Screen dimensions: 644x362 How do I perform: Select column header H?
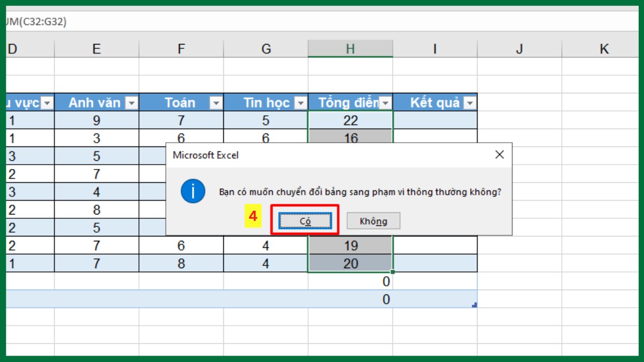point(350,48)
